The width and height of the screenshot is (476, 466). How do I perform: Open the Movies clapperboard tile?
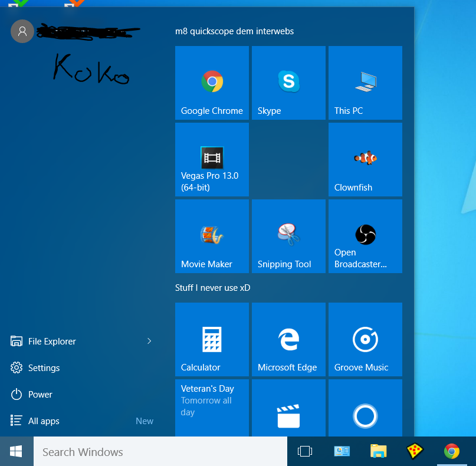[x=288, y=408]
